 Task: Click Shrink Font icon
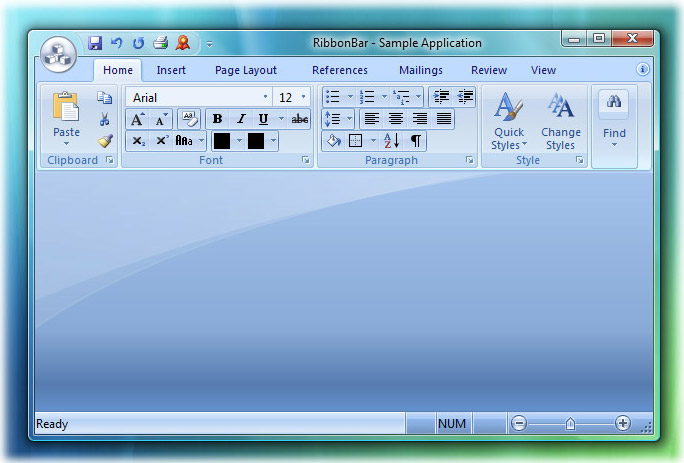[161, 119]
